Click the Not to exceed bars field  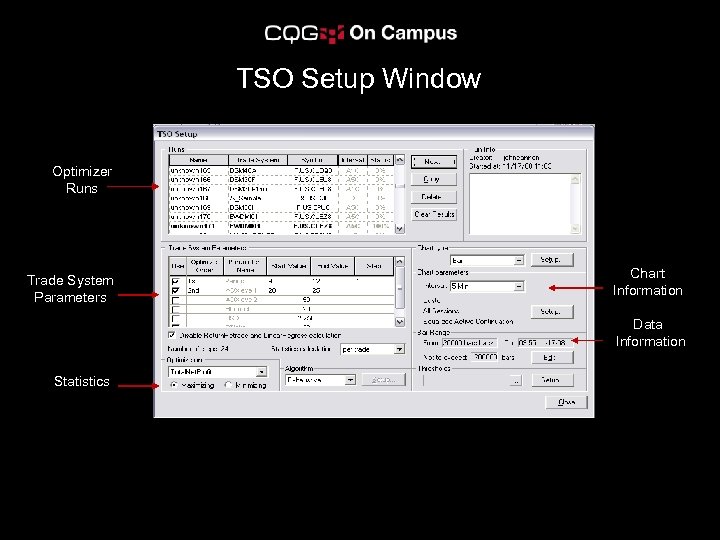485,357
